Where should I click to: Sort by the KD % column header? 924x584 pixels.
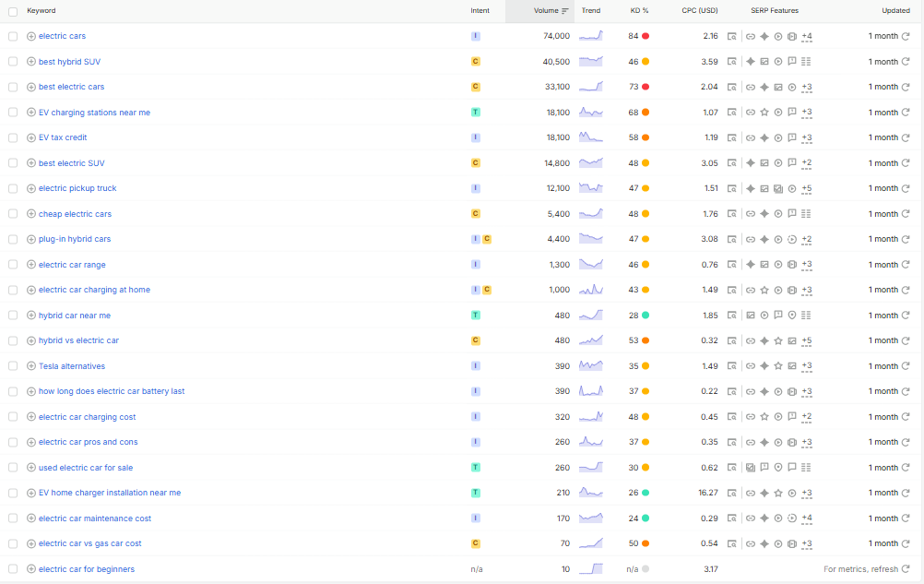639,10
